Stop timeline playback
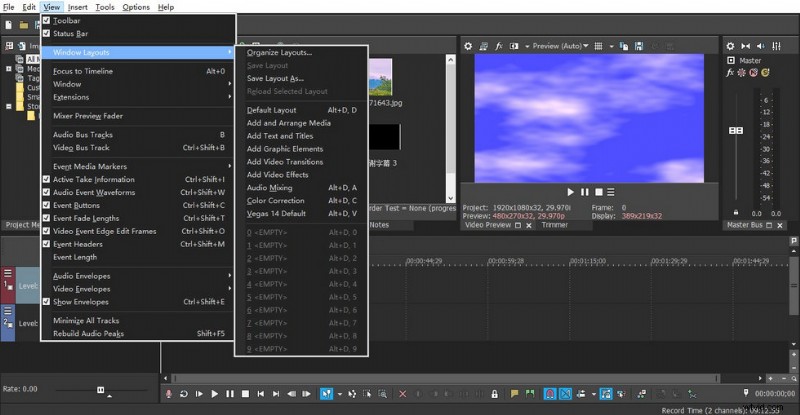800x415 pixels. coord(245,394)
